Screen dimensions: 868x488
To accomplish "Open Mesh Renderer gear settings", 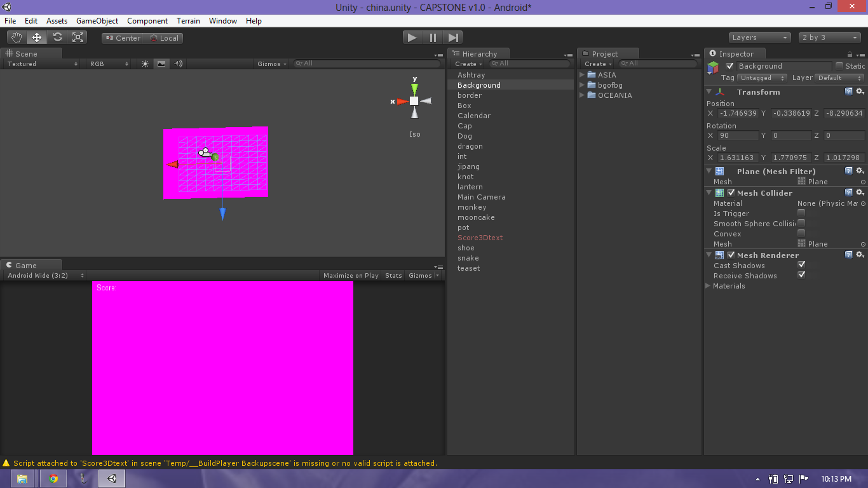I will click(x=860, y=255).
